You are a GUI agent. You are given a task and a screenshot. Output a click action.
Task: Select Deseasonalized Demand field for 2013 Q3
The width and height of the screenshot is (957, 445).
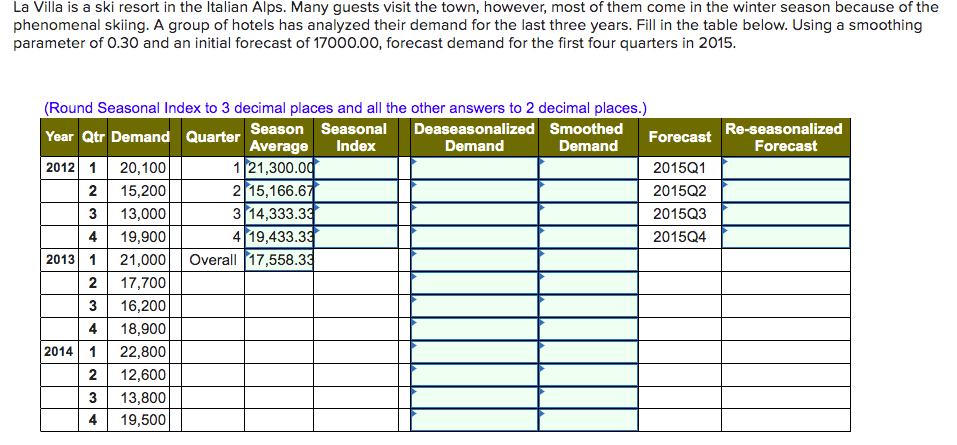point(474,306)
